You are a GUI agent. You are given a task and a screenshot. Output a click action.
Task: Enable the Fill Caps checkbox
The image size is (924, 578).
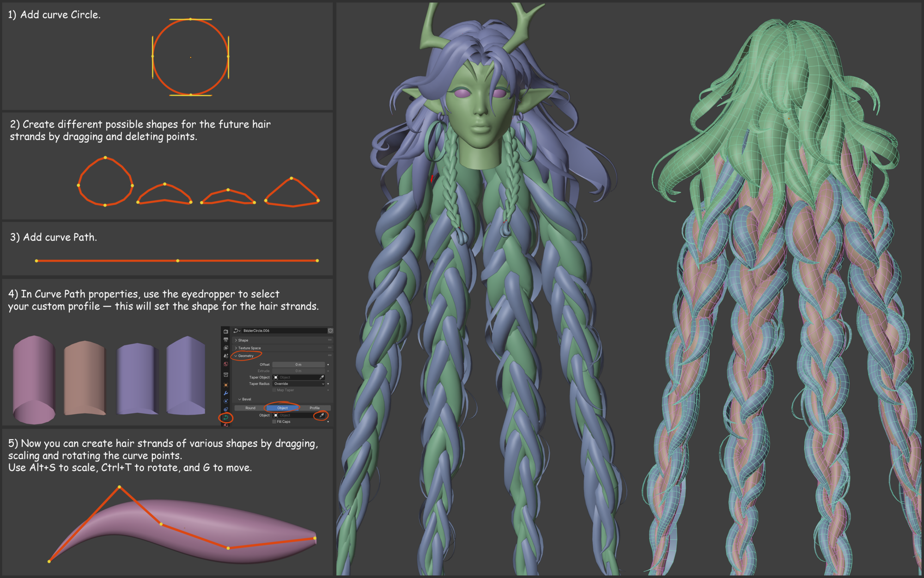click(x=274, y=422)
